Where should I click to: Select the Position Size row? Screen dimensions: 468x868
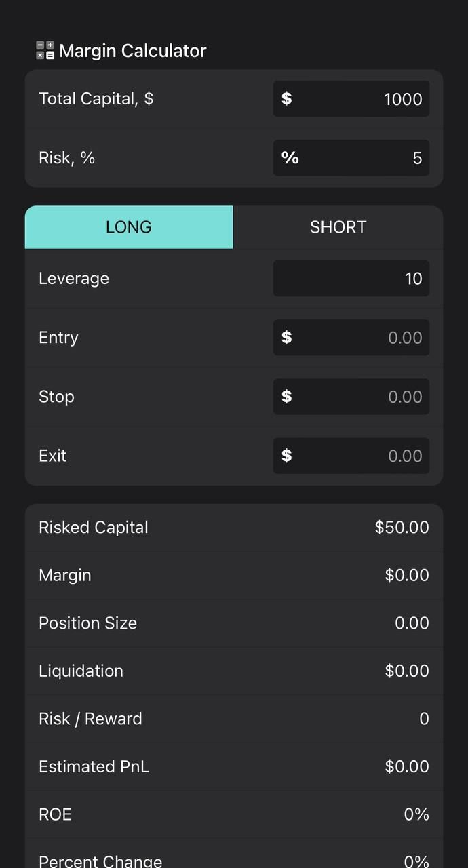[x=234, y=623]
